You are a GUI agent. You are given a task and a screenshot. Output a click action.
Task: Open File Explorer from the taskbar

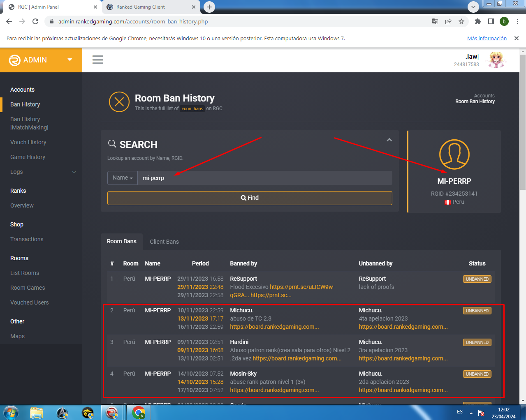pos(37,413)
